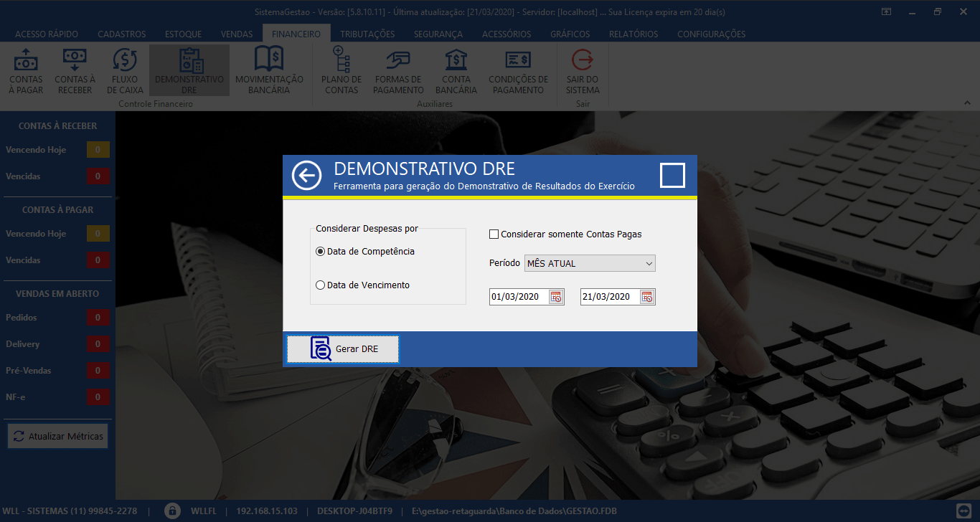Screen dimensions: 980x522
Task: Open calendar picker for end date 21/03/2020
Action: pos(647,297)
